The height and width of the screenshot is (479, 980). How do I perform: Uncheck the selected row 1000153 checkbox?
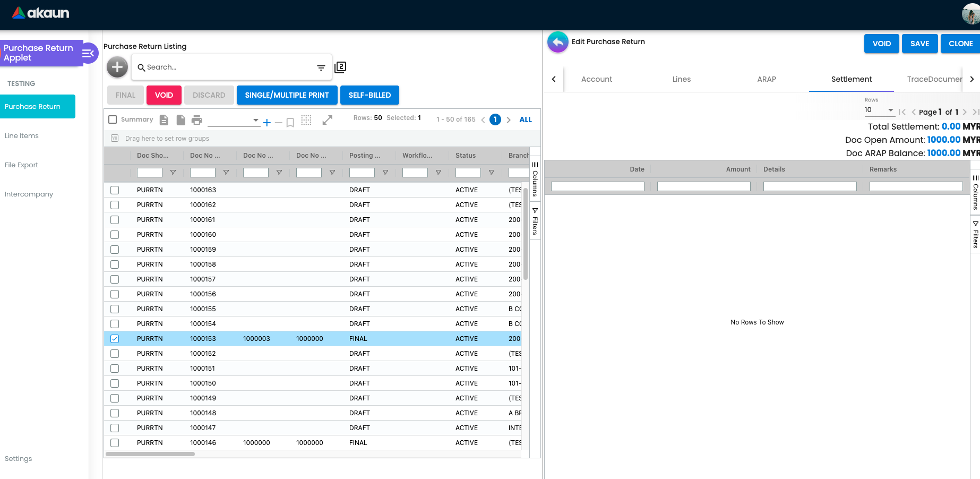point(115,339)
